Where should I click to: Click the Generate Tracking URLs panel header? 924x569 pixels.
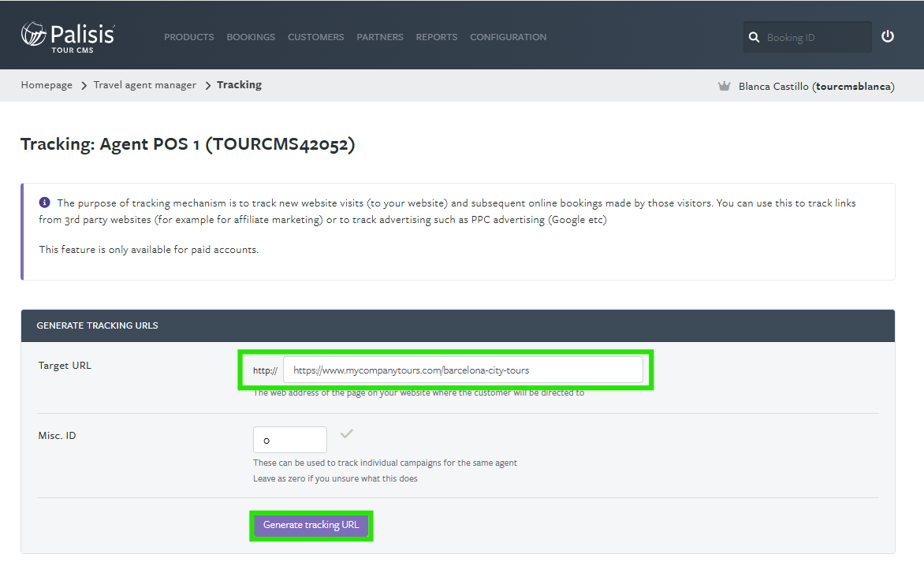(x=458, y=325)
